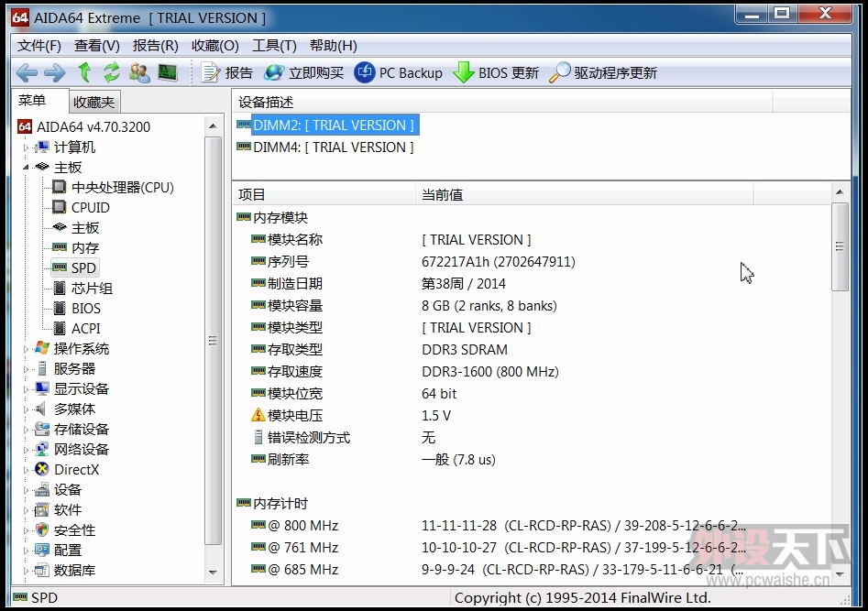Open the 文件(F) menu
This screenshot has width=868, height=611.
pos(39,46)
